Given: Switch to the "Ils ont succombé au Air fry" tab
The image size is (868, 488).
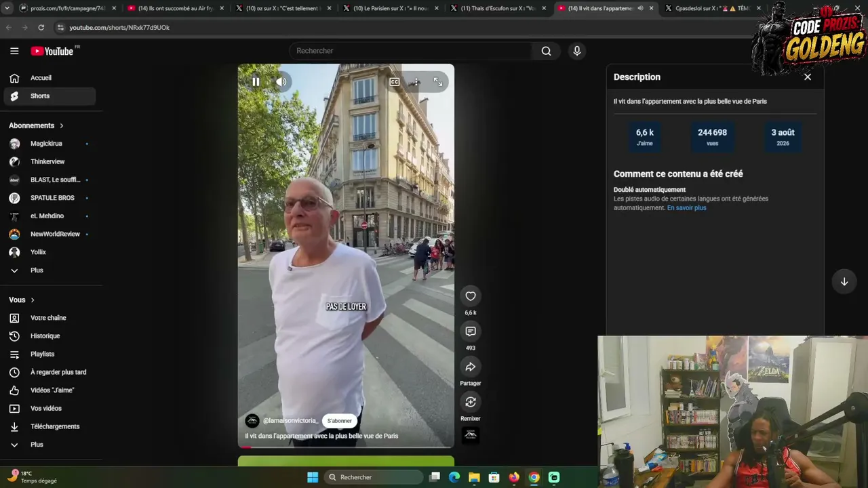Looking at the screenshot, I should coord(176,8).
